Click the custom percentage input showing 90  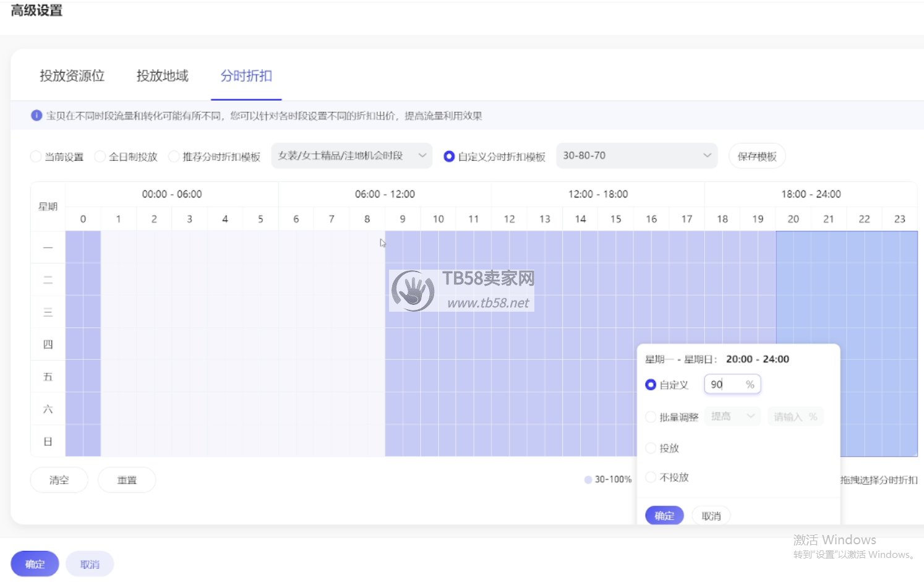coord(732,385)
